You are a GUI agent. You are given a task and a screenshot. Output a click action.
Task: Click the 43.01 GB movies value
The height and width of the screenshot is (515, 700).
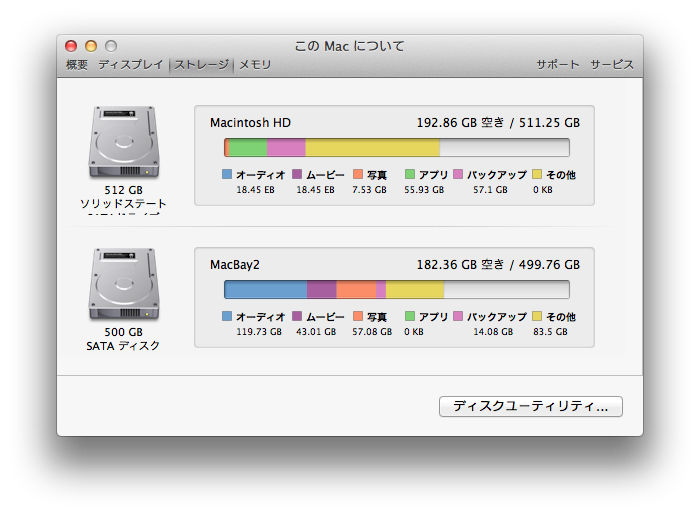click(316, 332)
